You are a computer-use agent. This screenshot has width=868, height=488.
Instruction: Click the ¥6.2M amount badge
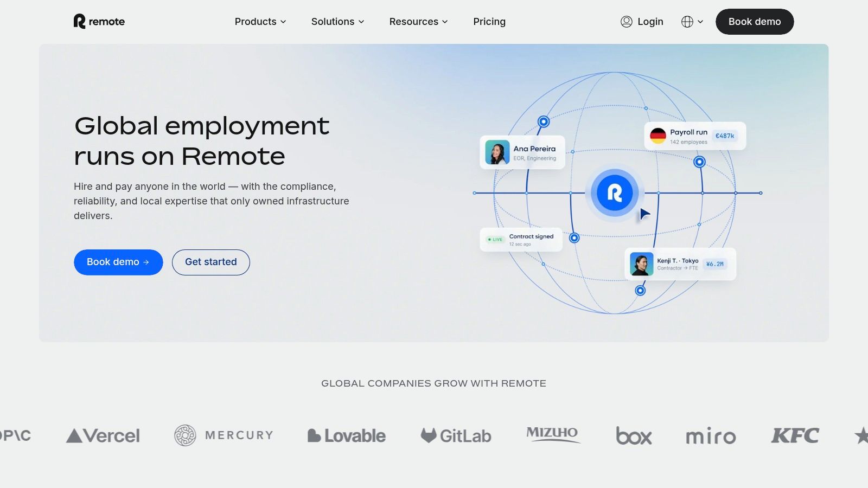[715, 264]
